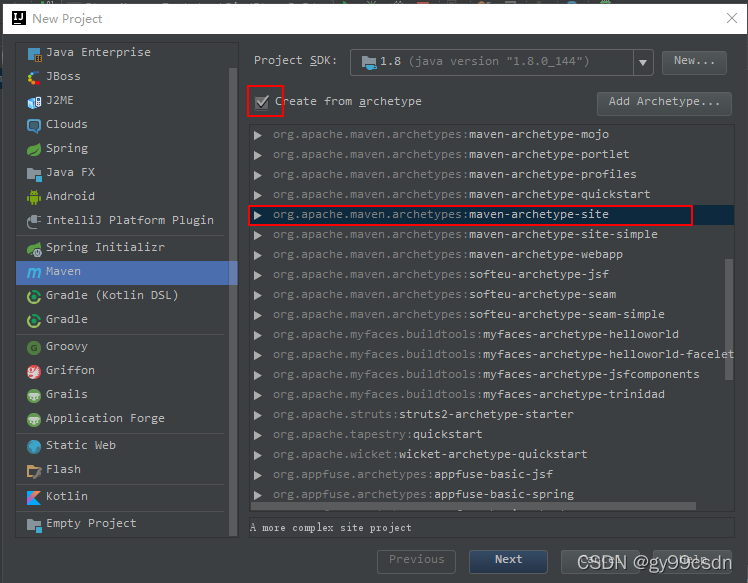Click the JBoss icon in sidebar
Image resolution: width=748 pixels, height=583 pixels.
click(34, 78)
